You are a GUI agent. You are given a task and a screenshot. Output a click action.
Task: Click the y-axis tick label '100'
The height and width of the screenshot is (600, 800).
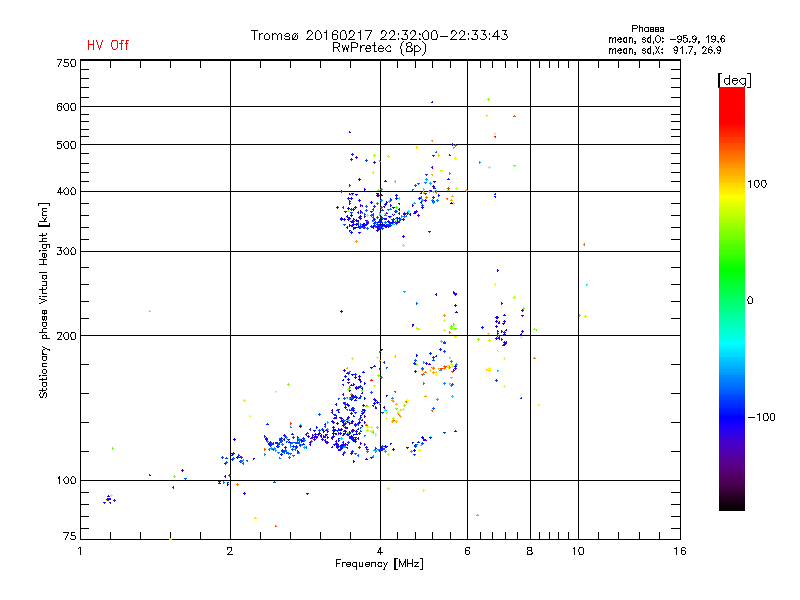pyautogui.click(x=66, y=480)
